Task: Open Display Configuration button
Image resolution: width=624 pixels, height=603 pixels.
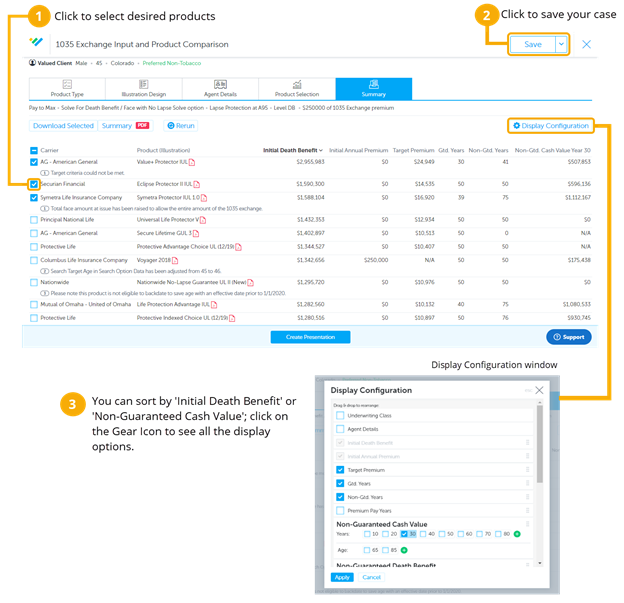Action: click(551, 125)
